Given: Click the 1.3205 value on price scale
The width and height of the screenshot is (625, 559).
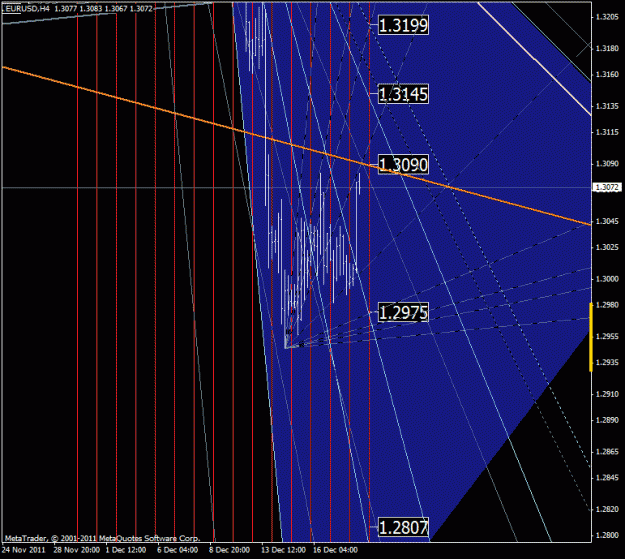Looking at the screenshot, I should (607, 17).
